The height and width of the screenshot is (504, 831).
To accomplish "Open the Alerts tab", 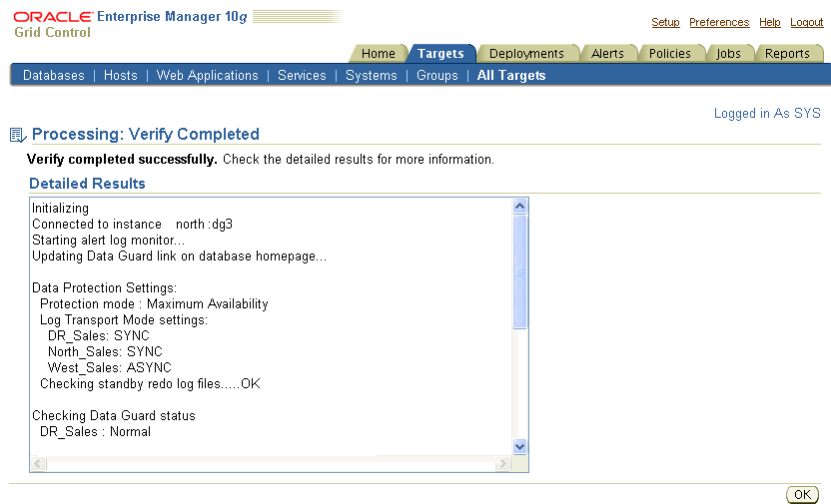I will pyautogui.click(x=607, y=54).
